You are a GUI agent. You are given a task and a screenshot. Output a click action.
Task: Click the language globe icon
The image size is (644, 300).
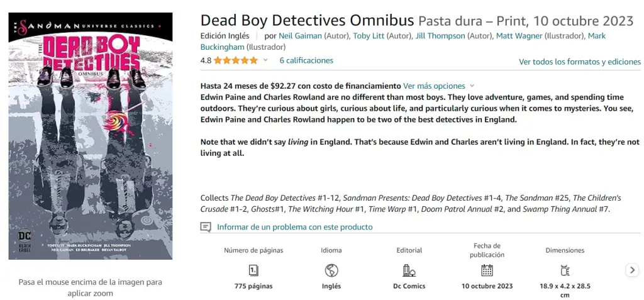point(331,270)
